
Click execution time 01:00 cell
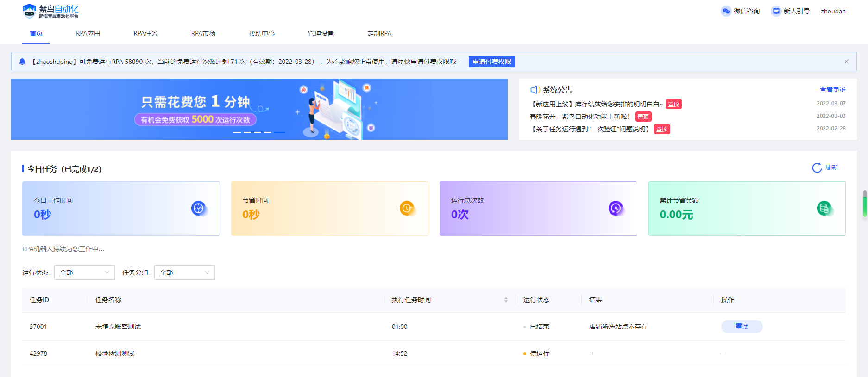point(400,327)
